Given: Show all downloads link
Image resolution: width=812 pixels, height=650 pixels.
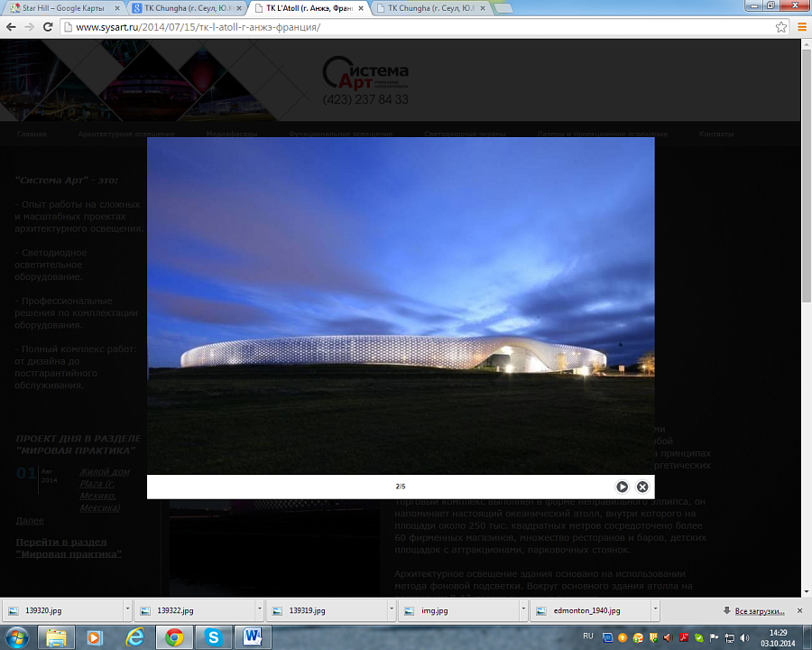Looking at the screenshot, I should (759, 611).
